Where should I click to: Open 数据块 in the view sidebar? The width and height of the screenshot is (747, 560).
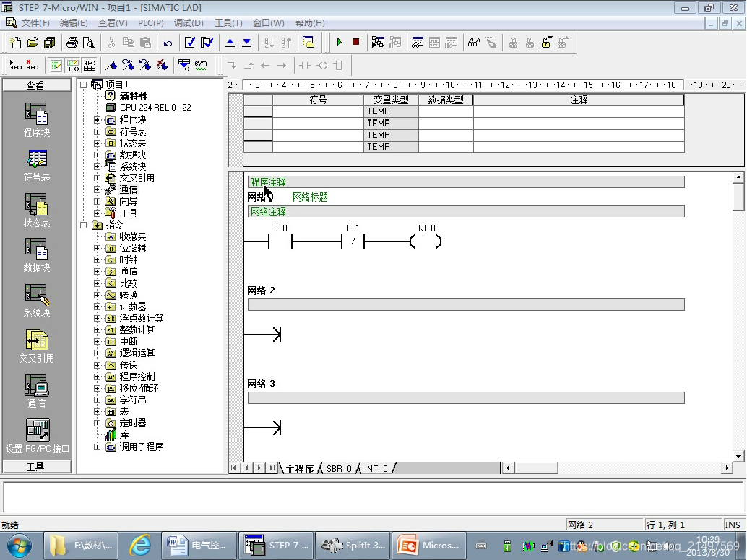[37, 256]
